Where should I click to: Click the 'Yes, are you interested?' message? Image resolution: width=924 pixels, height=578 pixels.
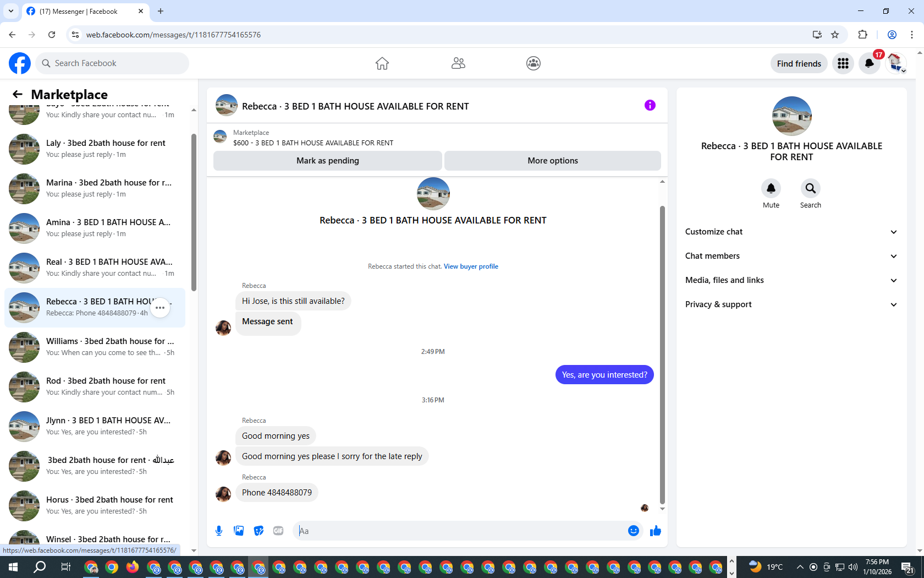[604, 375]
